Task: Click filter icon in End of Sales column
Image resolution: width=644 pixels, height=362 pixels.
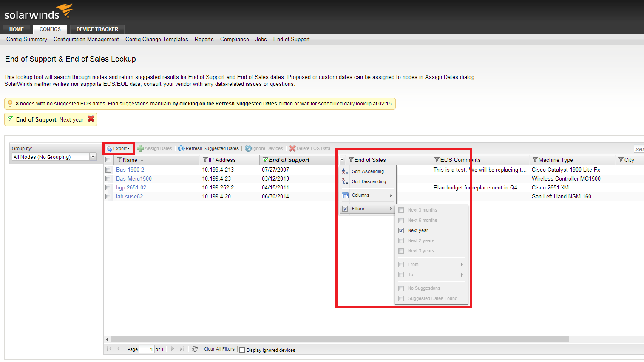Action: [351, 160]
